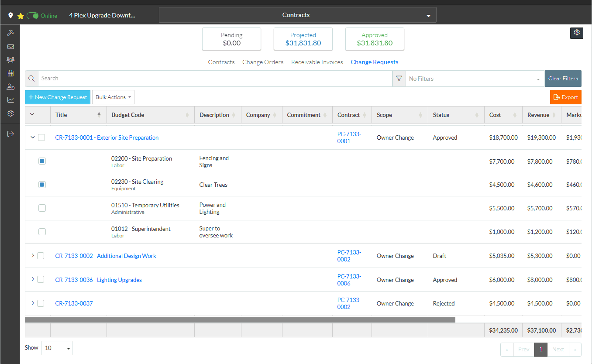Viewport: 592px width, 364px height.
Task: Open the No Filters dropdown
Action: 475,79
